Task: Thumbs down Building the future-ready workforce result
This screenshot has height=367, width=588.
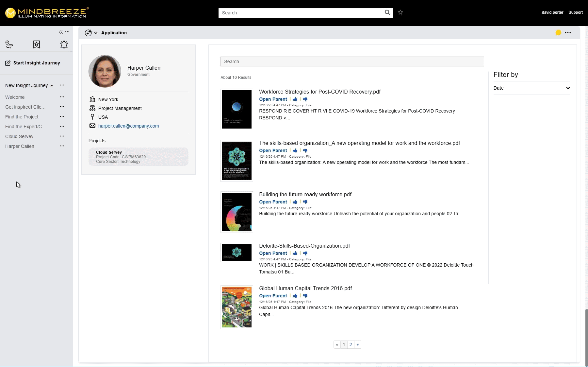Action: 305,202
